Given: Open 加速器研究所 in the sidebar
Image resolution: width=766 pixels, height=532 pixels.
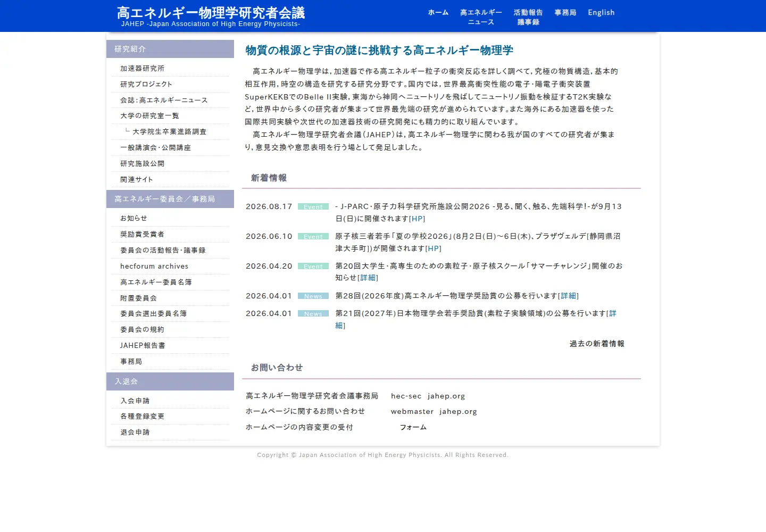Looking at the screenshot, I should [x=142, y=69].
